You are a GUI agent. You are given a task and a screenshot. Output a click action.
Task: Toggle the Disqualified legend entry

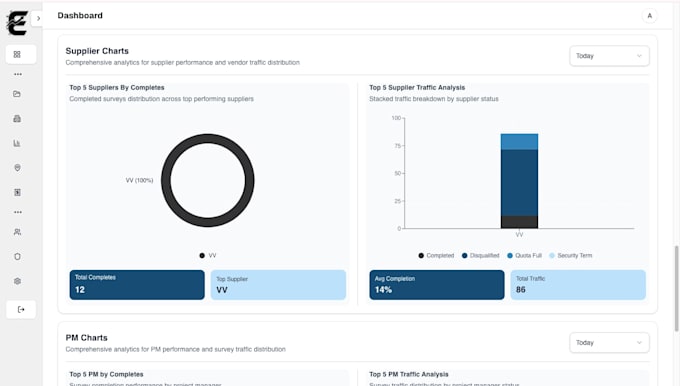[x=481, y=255]
